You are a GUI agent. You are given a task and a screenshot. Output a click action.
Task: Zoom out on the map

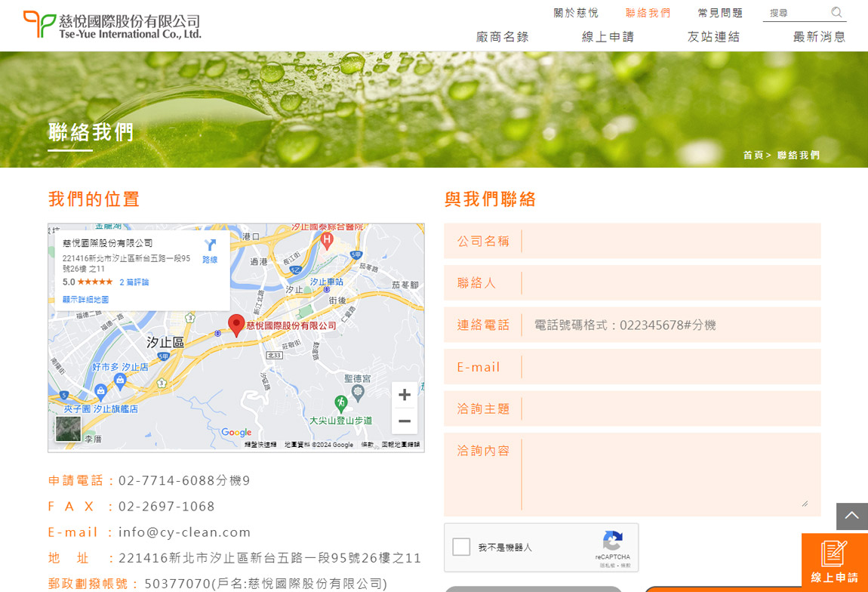[x=405, y=421]
